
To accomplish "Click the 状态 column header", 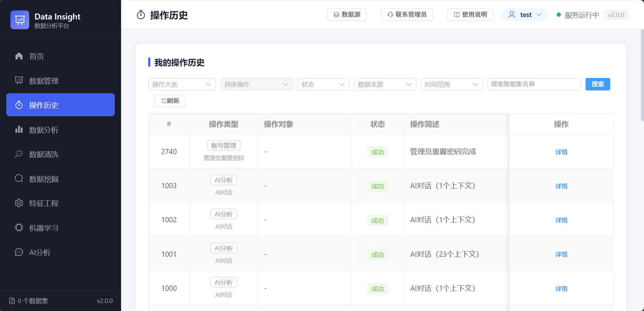I will pos(377,124).
